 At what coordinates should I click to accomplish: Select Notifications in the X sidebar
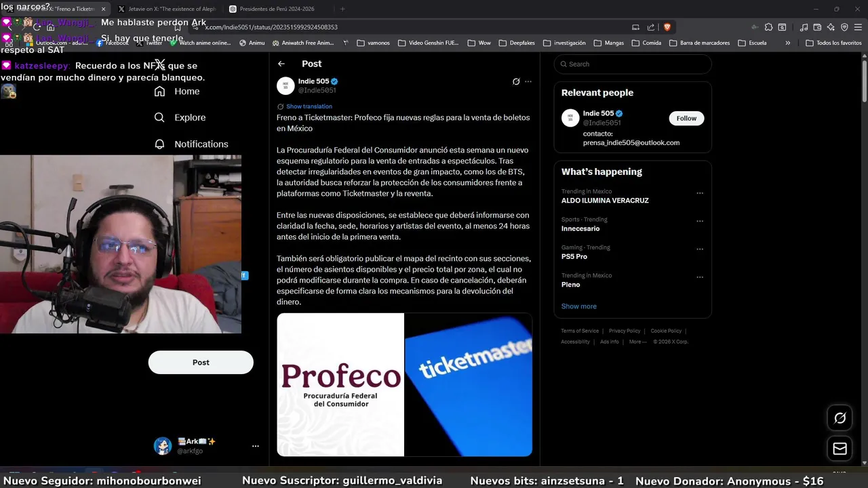191,144
